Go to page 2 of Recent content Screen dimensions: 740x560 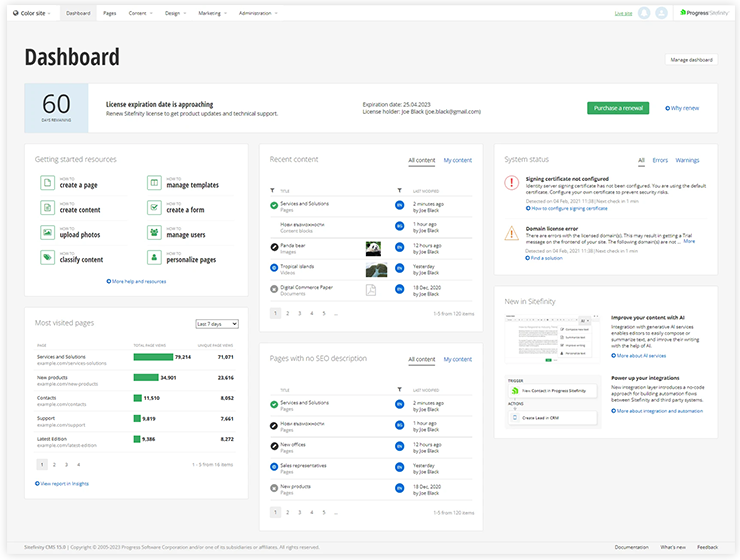point(287,313)
